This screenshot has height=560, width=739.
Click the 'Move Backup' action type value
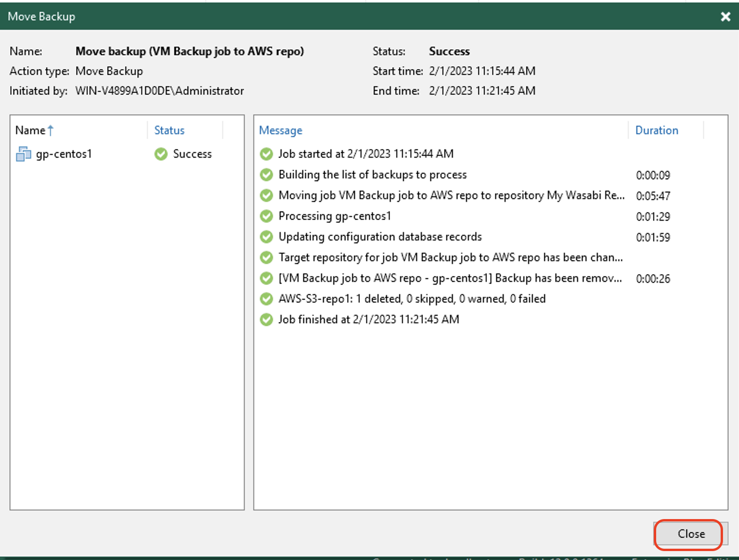[109, 71]
